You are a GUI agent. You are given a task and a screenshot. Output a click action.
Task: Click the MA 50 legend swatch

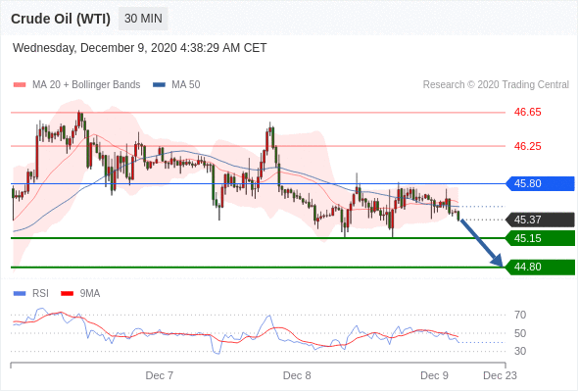pos(159,85)
